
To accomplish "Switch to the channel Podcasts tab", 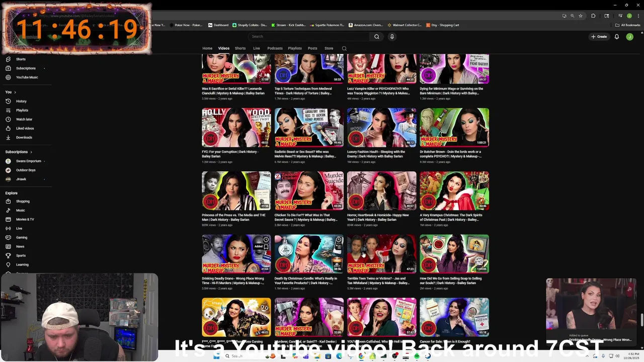I will [275, 48].
